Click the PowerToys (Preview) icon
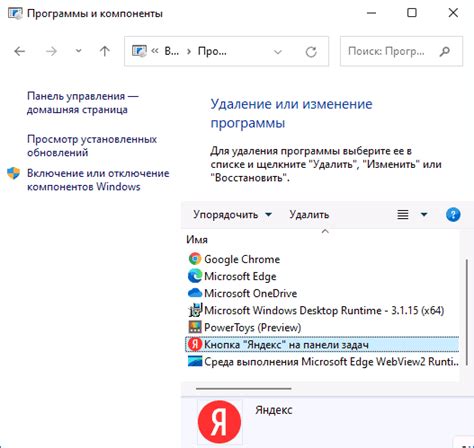 tap(195, 327)
